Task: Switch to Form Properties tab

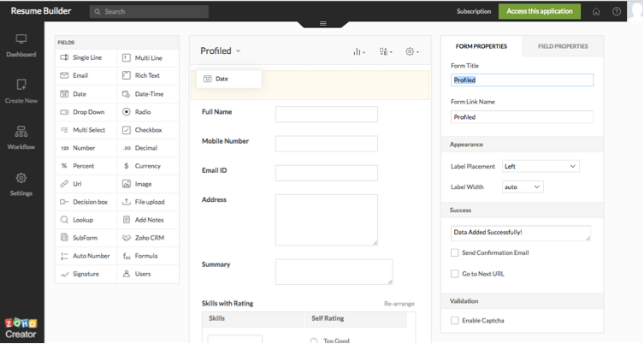Action: (482, 46)
